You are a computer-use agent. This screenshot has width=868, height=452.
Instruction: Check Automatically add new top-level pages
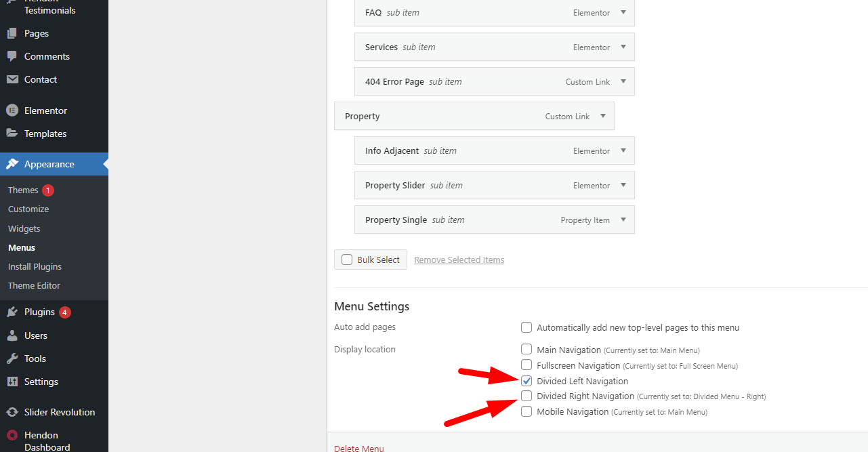(x=526, y=328)
